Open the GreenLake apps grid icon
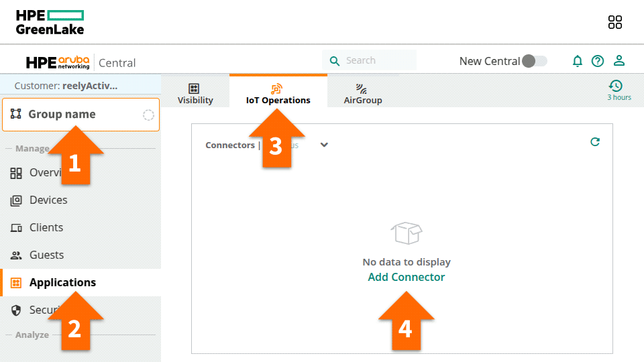Screen dimensions: 644x362 tap(615, 22)
